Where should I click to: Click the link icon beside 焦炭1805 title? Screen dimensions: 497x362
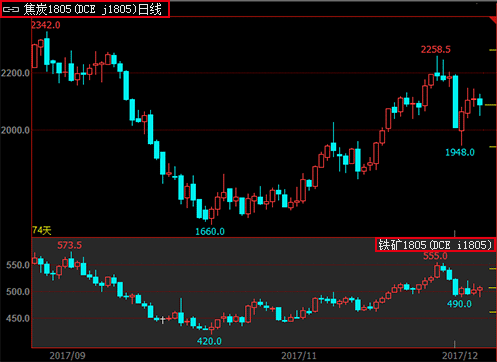click(x=11, y=9)
